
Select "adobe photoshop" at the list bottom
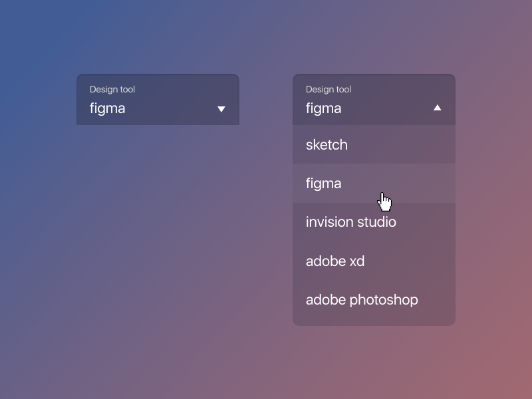(x=362, y=300)
